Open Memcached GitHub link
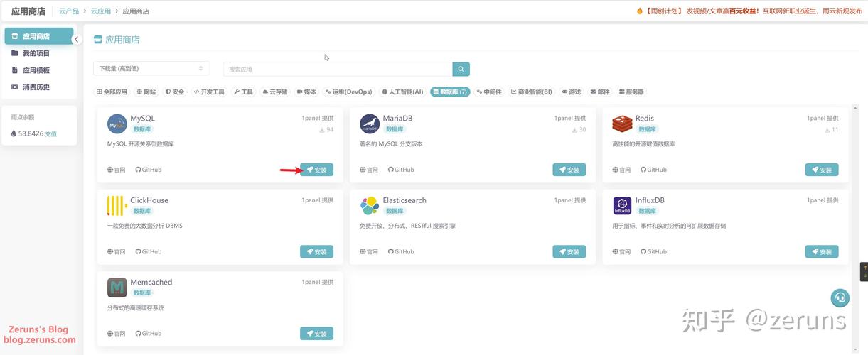Image resolution: width=868 pixels, height=355 pixels. point(148,333)
